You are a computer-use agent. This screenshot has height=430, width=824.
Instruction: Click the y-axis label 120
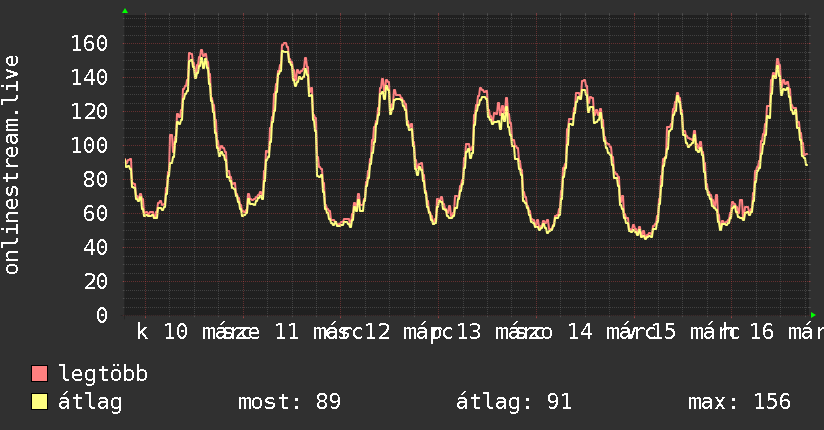(89, 111)
